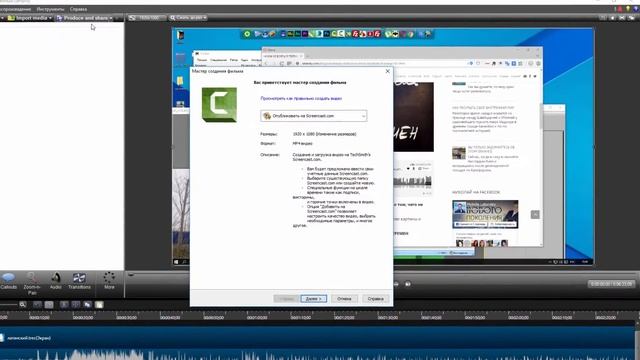
Task: Open the Zoom-n-Pan tool
Action: (x=31, y=283)
